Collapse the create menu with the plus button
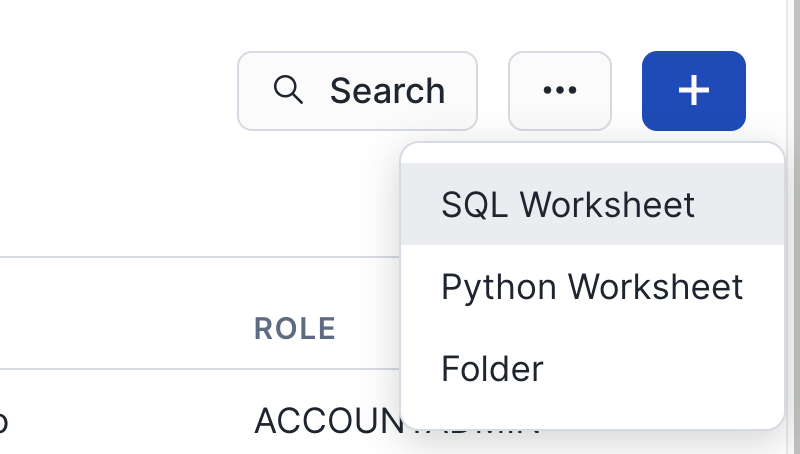 click(x=693, y=90)
